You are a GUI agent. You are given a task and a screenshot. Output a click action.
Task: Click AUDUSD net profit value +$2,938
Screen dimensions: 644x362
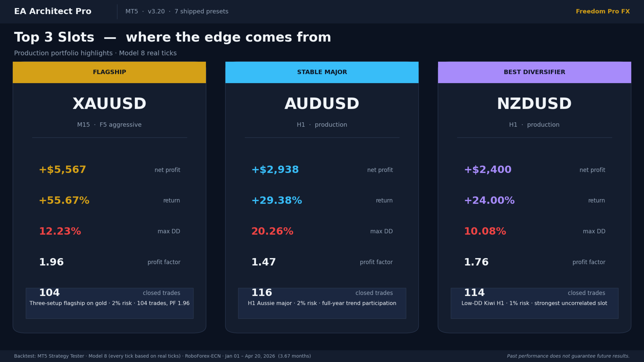275,170
